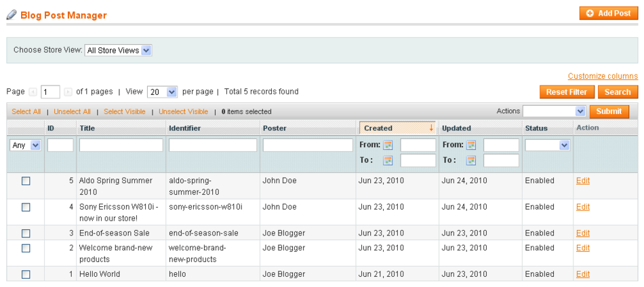Tick checkbox for Aldo Spring Summer 2010
Image resolution: width=644 pixels, height=287 pixels.
26,181
